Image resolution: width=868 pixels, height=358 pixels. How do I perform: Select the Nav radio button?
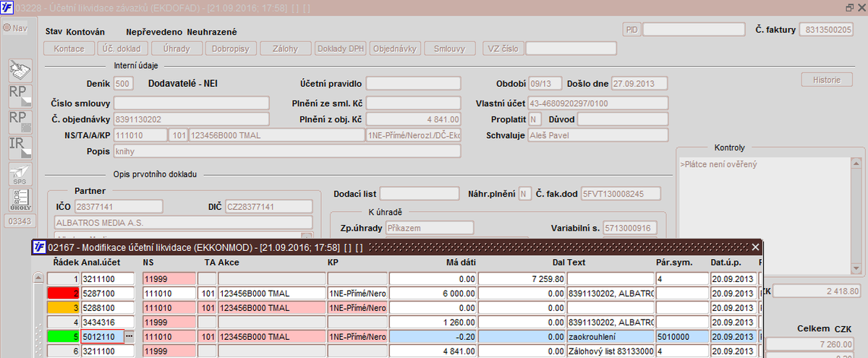tap(7, 27)
